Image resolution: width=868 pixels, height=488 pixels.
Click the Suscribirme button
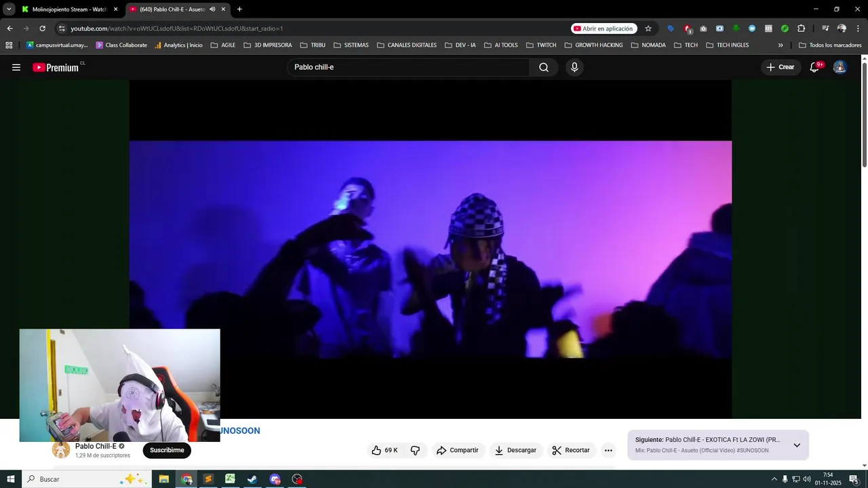[x=167, y=450]
